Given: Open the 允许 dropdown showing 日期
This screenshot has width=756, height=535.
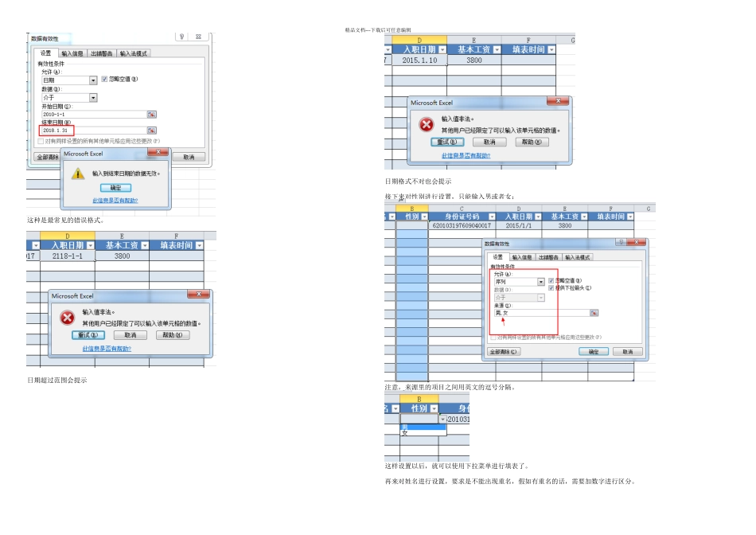Looking at the screenshot, I should tap(93, 80).
